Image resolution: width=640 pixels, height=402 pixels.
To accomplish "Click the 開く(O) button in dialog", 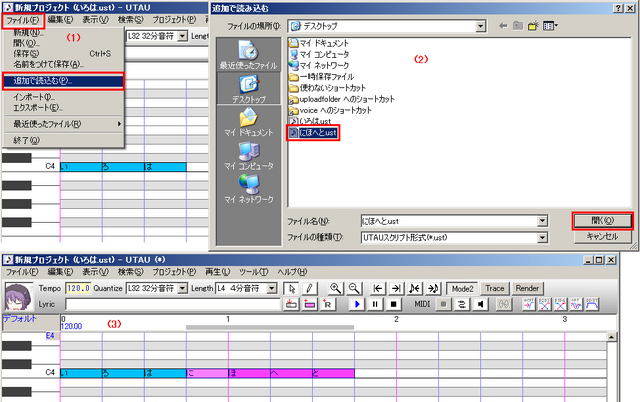I will tap(602, 221).
